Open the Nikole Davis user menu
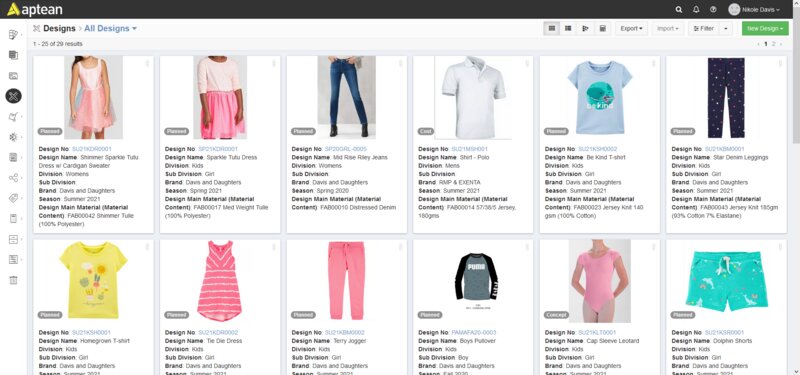This screenshot has height=375, width=800. point(754,9)
